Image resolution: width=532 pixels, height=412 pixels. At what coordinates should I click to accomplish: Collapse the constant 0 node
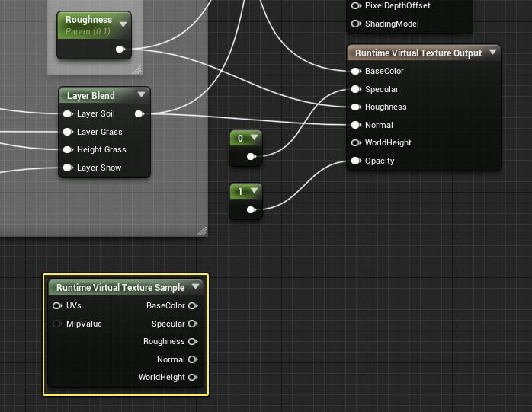(254, 138)
